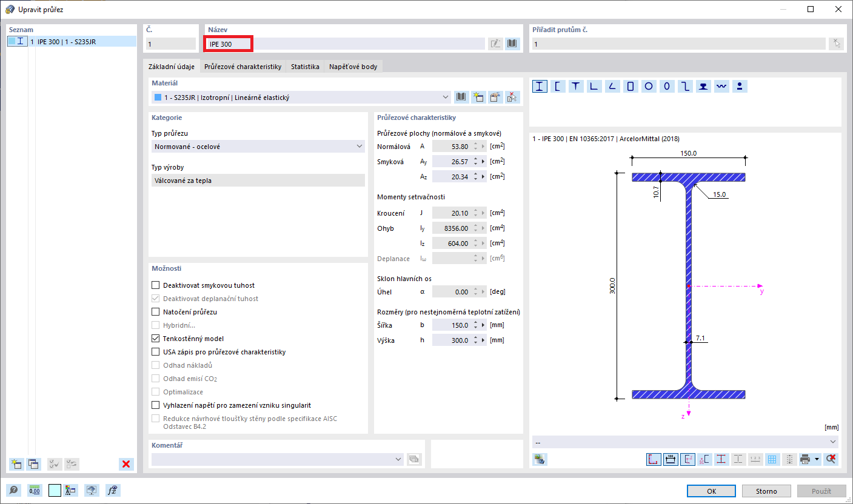Select the L-section shape icon
Screen dimensions: 853x504
(594, 86)
